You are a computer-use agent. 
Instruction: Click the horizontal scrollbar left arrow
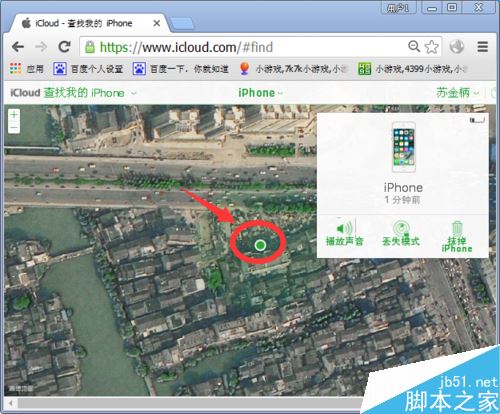tap(10, 403)
